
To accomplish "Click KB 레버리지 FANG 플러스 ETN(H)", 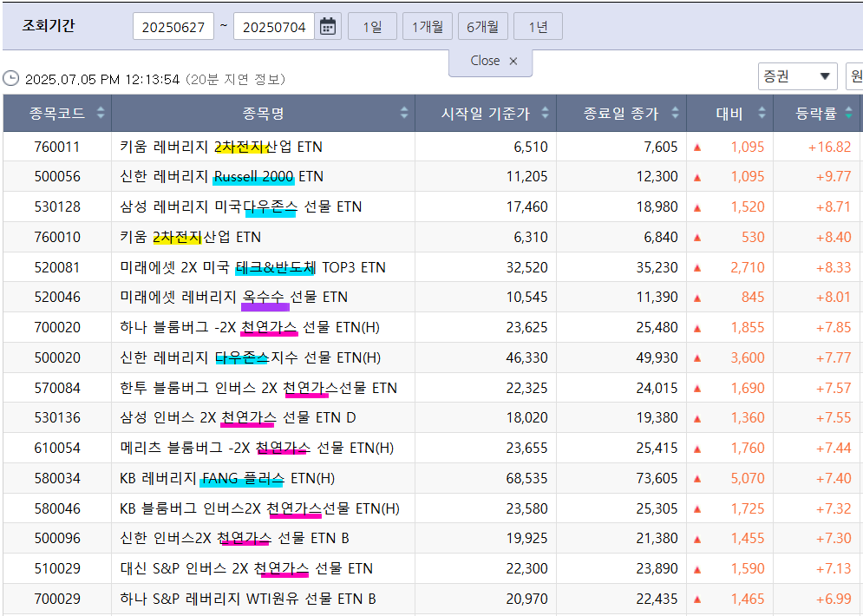I will pos(227,478).
